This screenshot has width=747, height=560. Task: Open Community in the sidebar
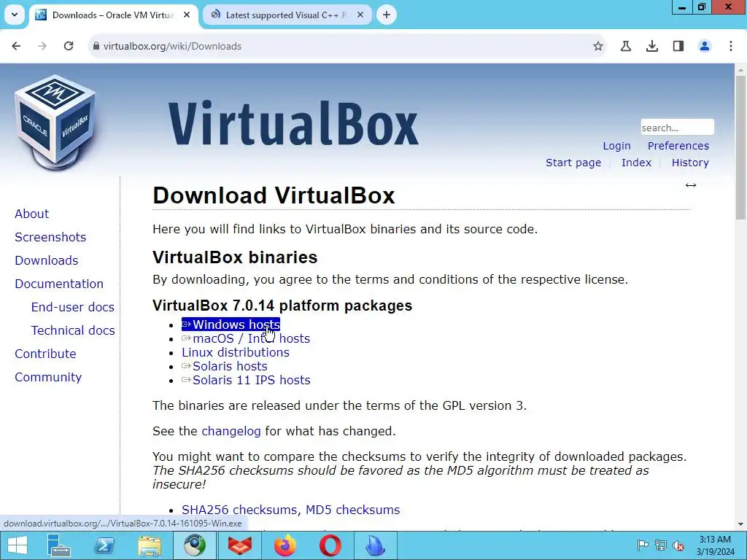48,377
